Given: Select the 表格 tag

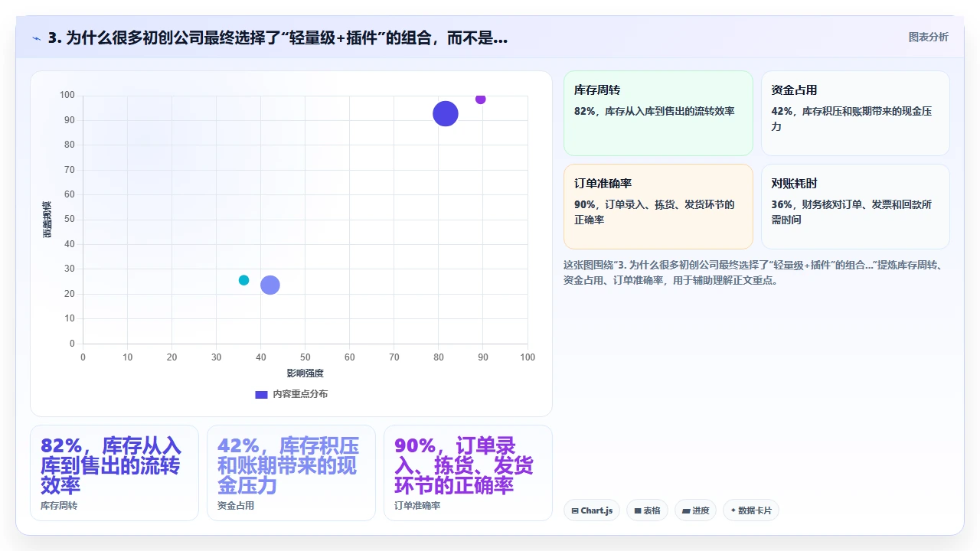Looking at the screenshot, I should (647, 510).
